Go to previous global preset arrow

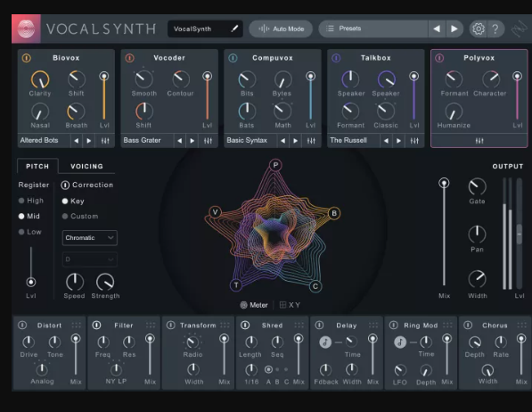pyautogui.click(x=437, y=29)
